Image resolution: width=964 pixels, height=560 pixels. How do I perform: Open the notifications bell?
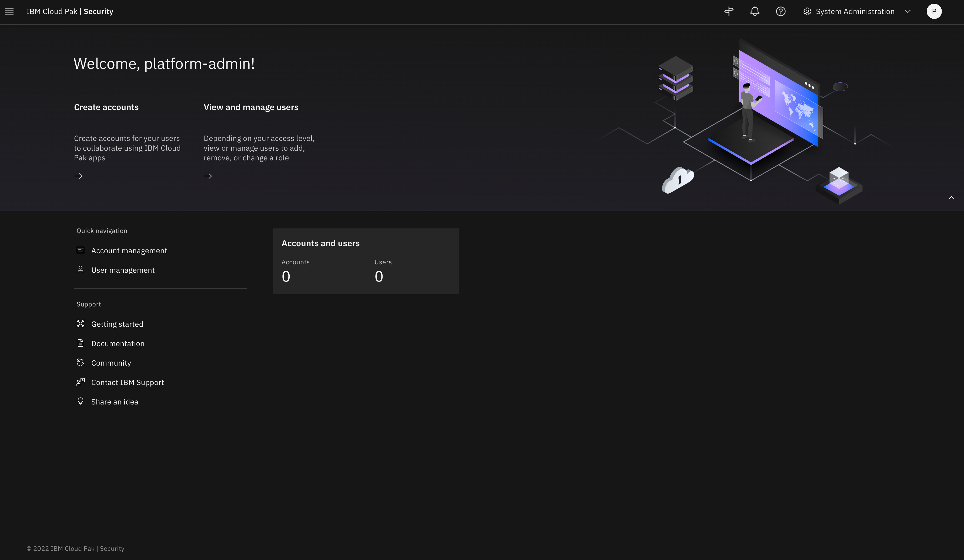point(754,11)
